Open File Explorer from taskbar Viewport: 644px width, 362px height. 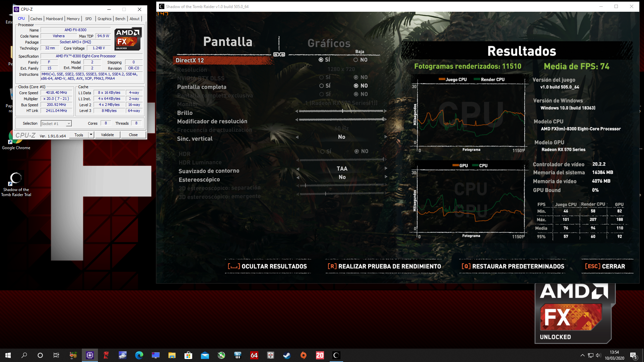coord(172,355)
